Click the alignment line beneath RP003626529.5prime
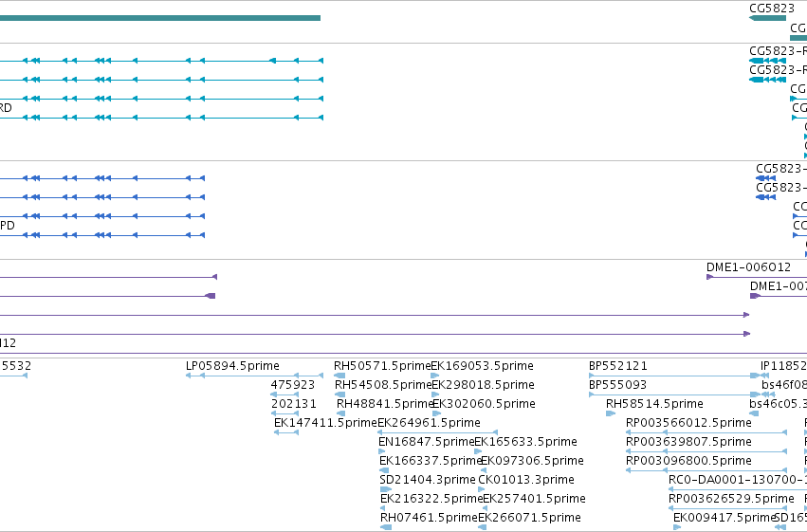807x532 pixels. click(727, 508)
